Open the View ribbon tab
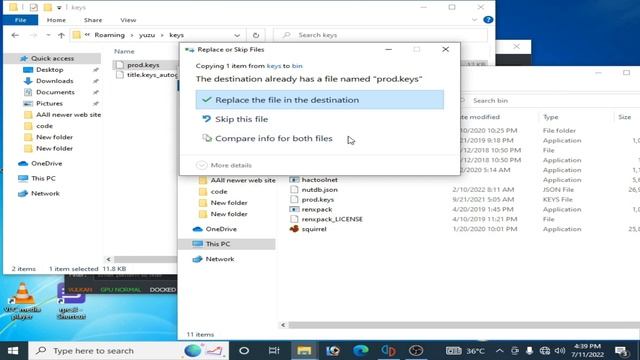The width and height of the screenshot is (640, 360). tap(128, 20)
